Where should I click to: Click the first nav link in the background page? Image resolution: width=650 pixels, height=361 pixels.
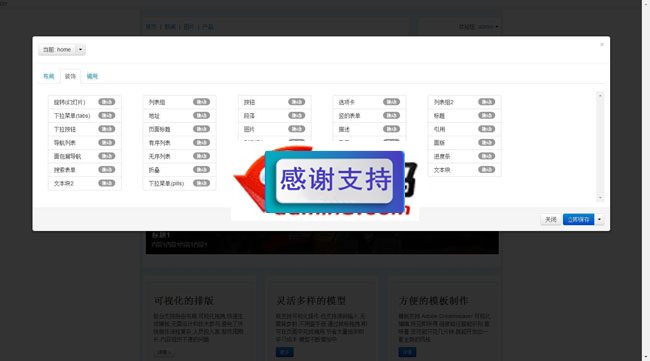click(151, 27)
